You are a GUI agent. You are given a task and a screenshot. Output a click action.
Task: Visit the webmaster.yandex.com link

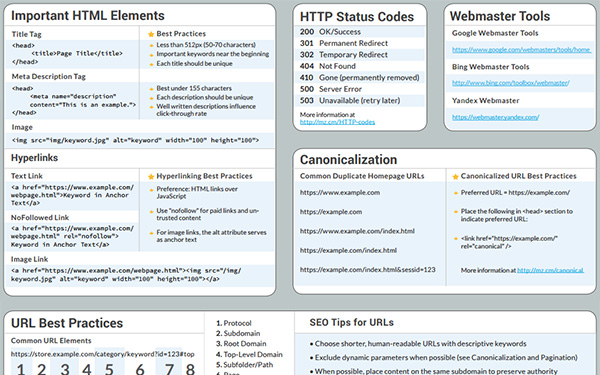click(496, 117)
